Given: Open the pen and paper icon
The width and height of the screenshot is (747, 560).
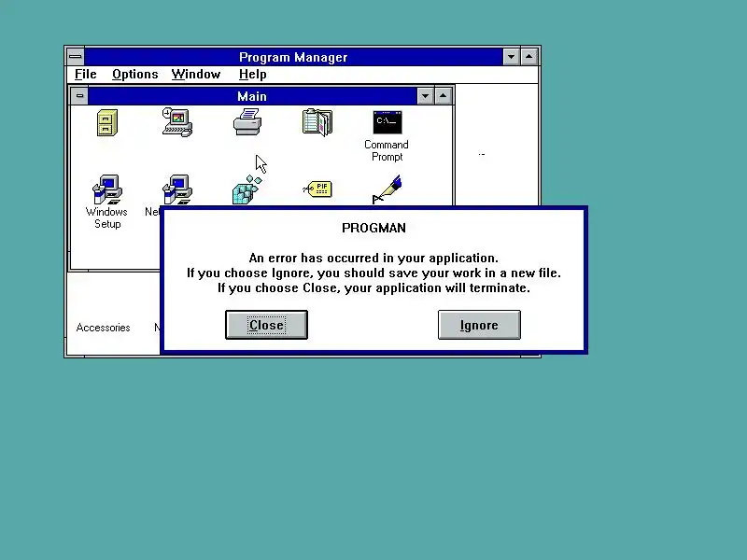Looking at the screenshot, I should [x=387, y=189].
